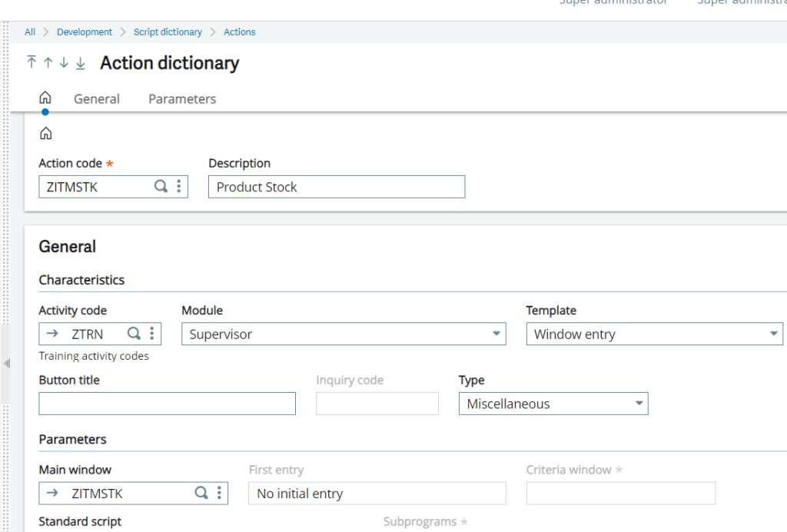Viewport: 787px width, 532px height.
Task: Click the empty Button title field
Action: coord(167,404)
